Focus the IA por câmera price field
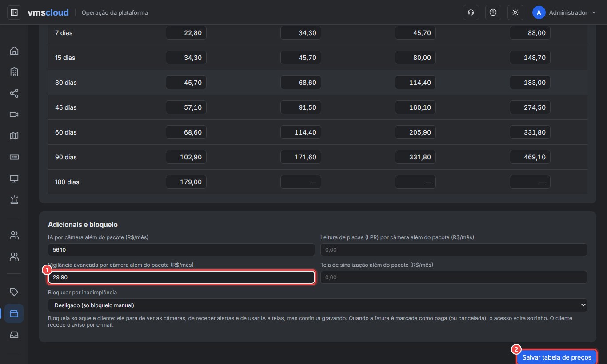 tap(181, 250)
